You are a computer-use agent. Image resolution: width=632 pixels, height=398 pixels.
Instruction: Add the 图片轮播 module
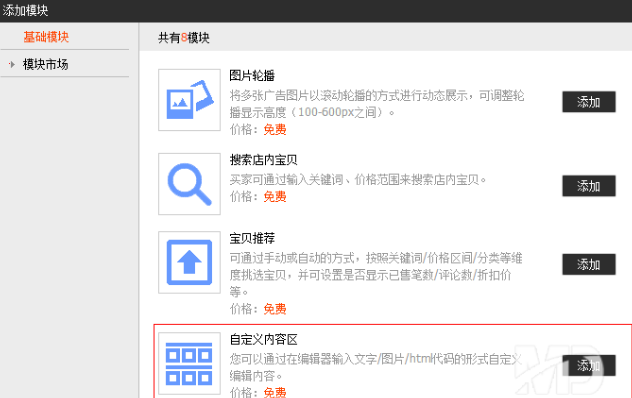589,102
